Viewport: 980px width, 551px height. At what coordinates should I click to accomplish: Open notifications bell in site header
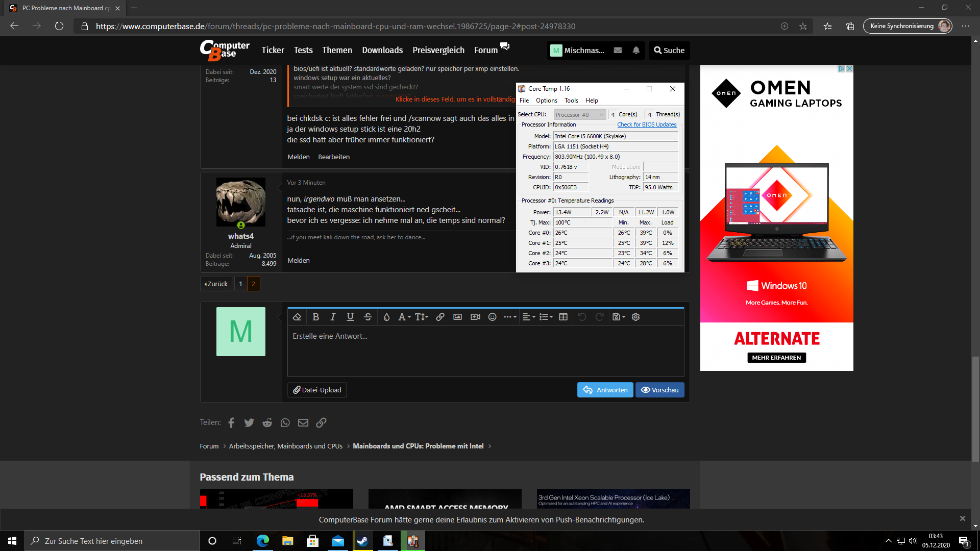[636, 50]
